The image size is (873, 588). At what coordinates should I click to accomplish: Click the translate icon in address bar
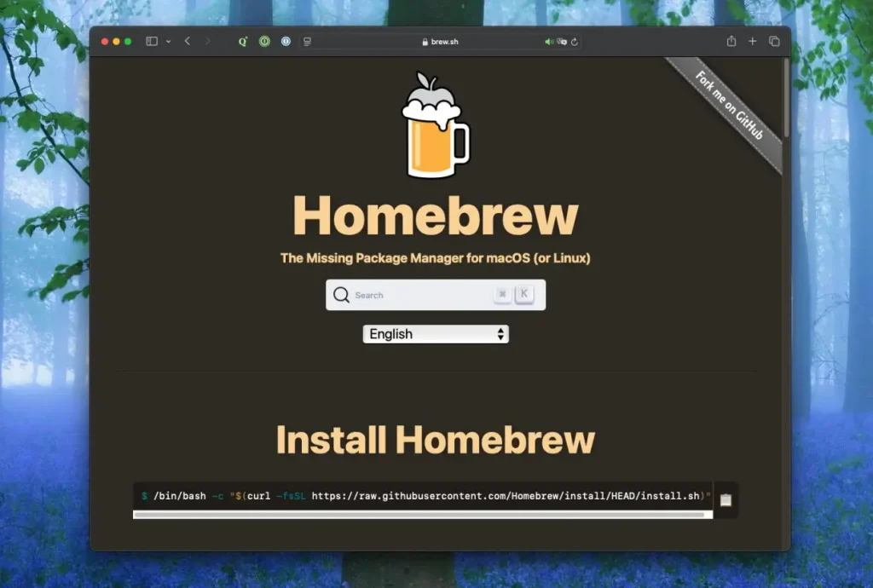562,42
